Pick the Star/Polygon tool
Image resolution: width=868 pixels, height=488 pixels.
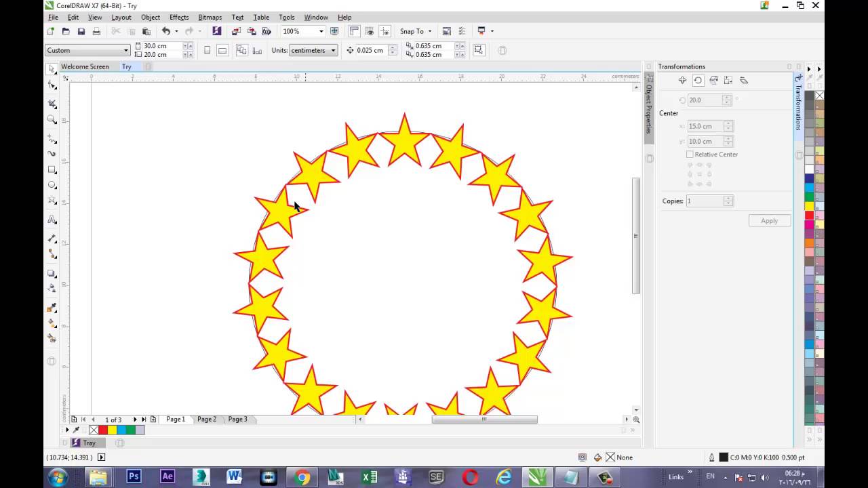[52, 202]
